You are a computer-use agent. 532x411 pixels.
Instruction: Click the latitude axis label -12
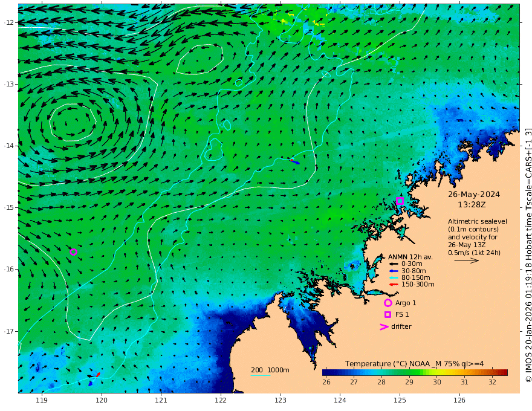click(x=9, y=22)
